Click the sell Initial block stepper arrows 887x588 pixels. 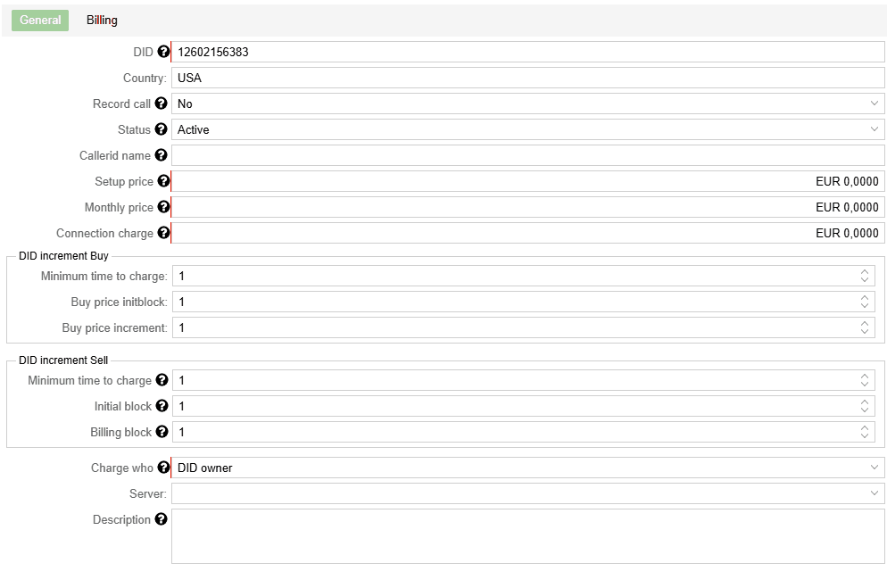pyautogui.click(x=864, y=406)
